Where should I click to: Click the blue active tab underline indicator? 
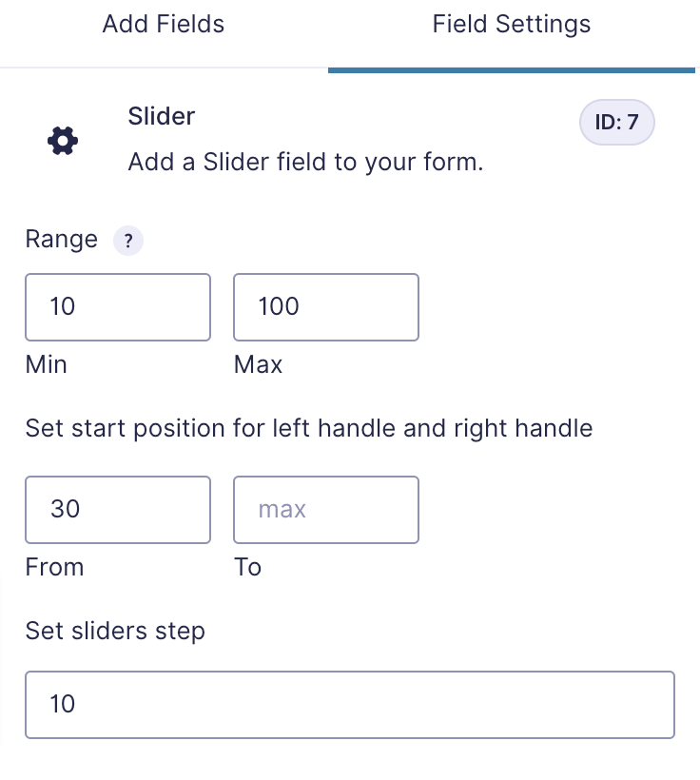tap(512, 70)
